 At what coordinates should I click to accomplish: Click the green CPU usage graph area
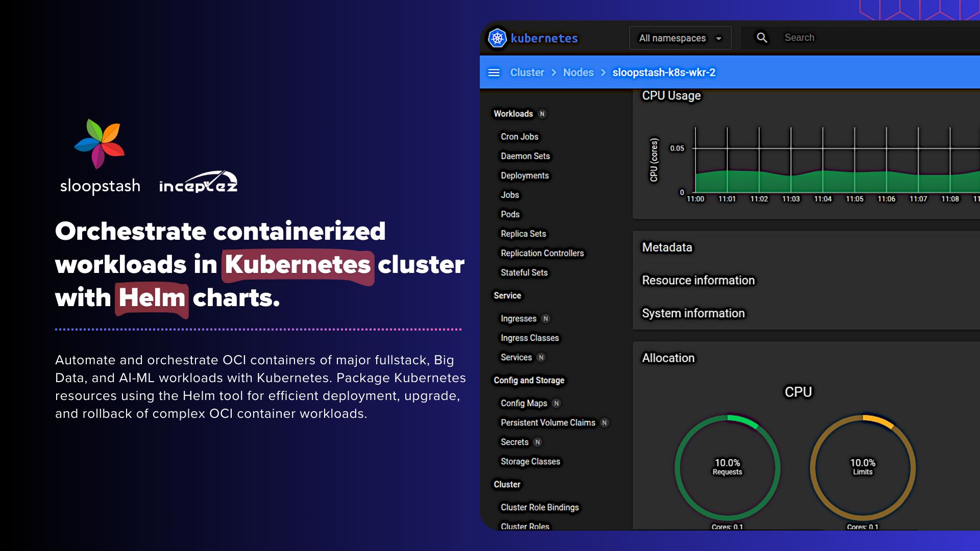click(837, 182)
